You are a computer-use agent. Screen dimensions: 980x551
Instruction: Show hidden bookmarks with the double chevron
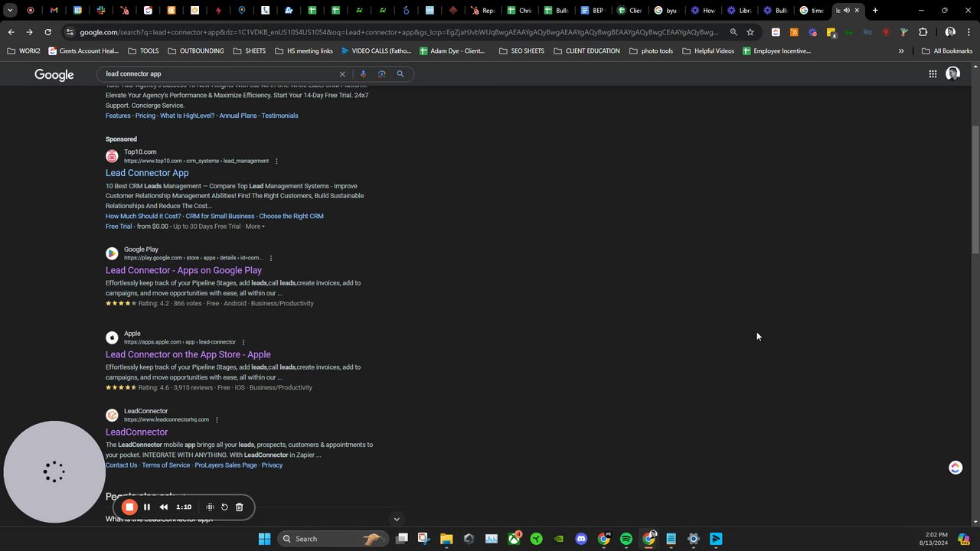point(901,51)
